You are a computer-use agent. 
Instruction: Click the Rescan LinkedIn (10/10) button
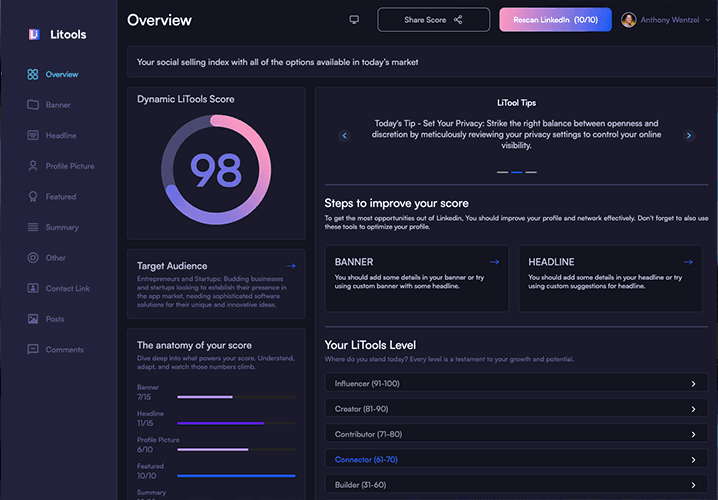555,20
